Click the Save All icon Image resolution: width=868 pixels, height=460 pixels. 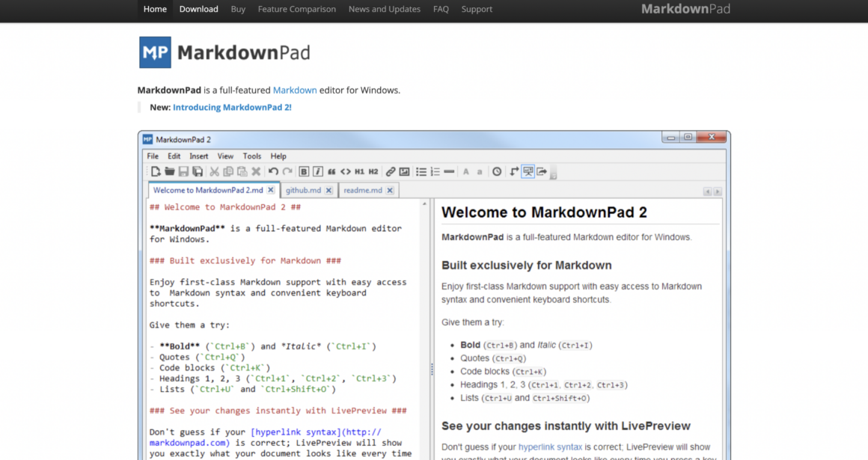coord(197,171)
